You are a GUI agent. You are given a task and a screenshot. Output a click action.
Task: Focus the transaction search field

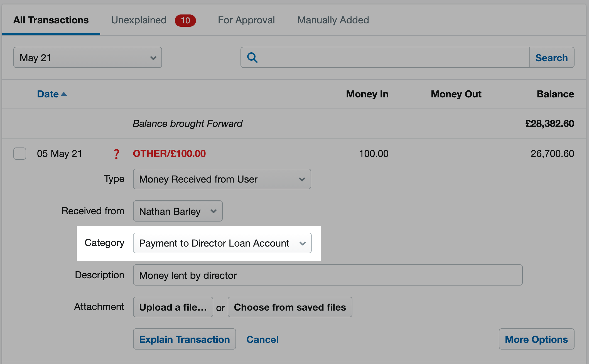point(385,57)
